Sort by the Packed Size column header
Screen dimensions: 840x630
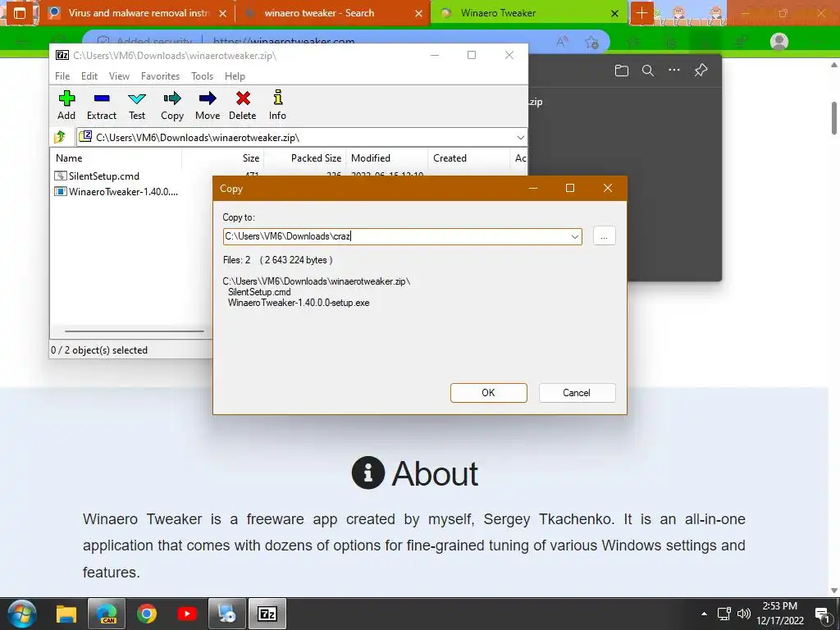click(305, 158)
